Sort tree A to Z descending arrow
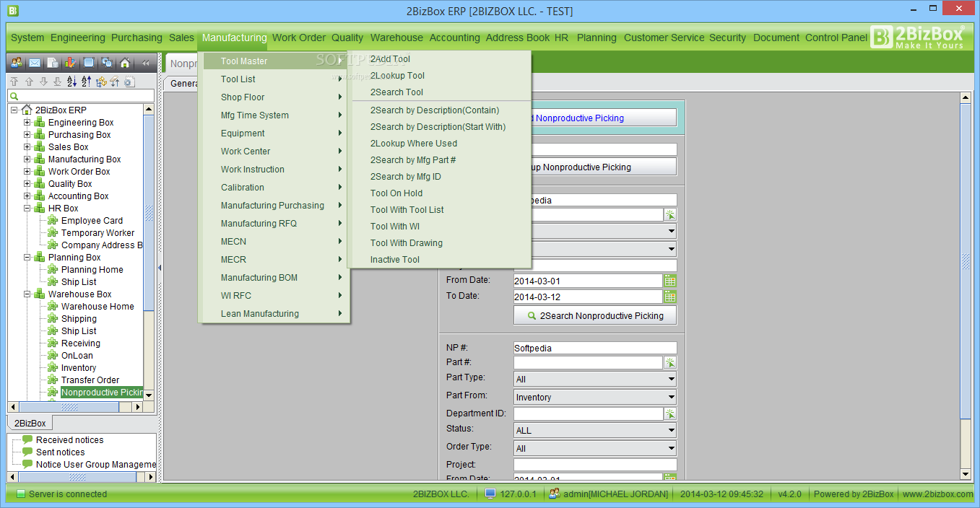Screen dimensions: 980x508 [71, 82]
